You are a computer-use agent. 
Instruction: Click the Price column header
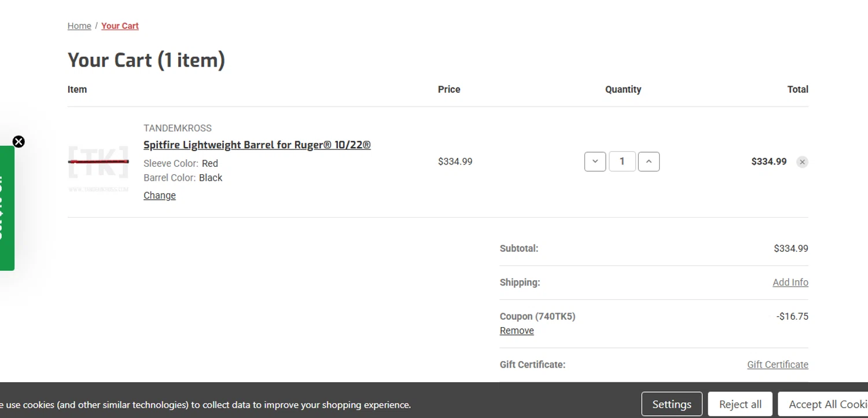tap(449, 90)
